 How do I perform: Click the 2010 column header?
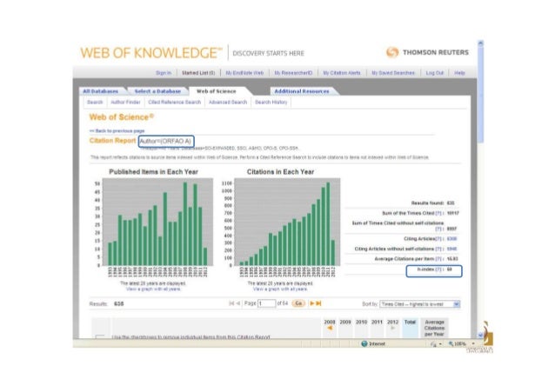pyautogui.click(x=361, y=322)
